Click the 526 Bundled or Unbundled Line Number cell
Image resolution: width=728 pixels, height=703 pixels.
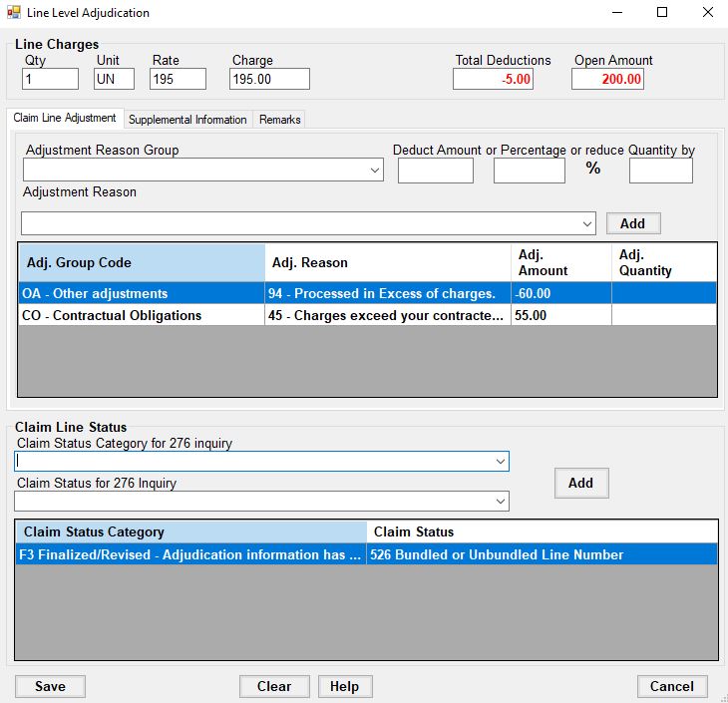(542, 554)
